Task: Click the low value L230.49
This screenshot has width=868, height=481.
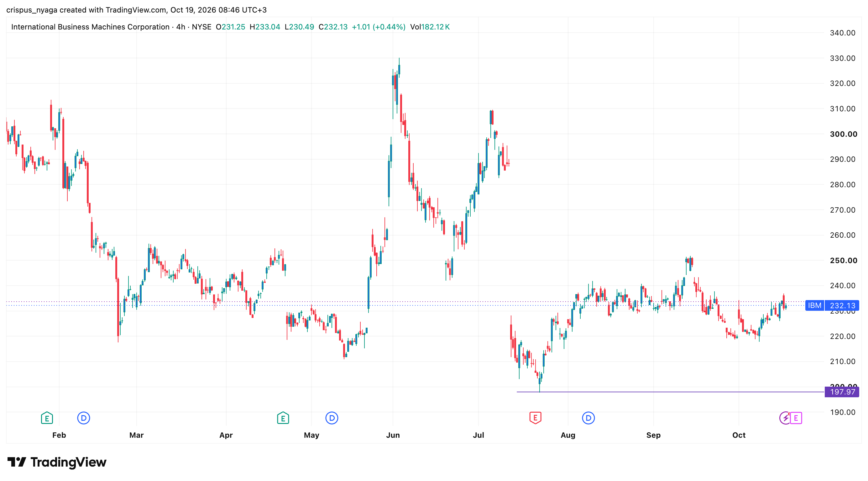Action: 299,27
